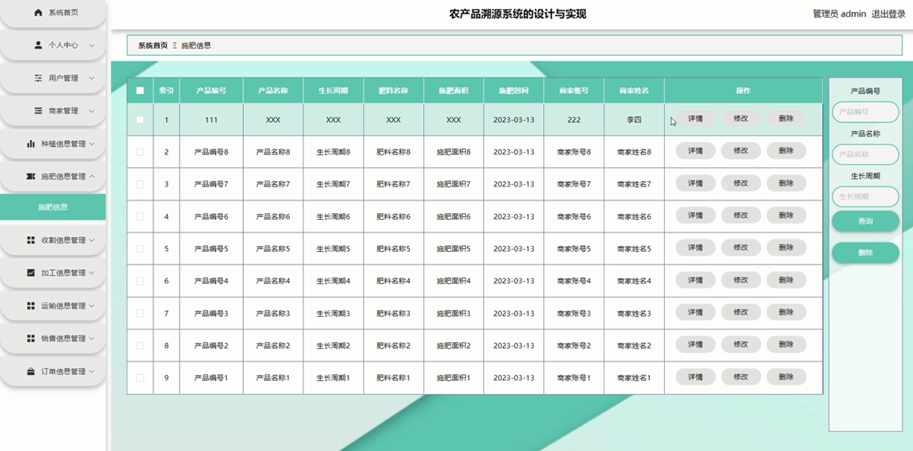The height and width of the screenshot is (451, 913).
Task: Click the person icon beside 个人中心
Action: point(38,45)
